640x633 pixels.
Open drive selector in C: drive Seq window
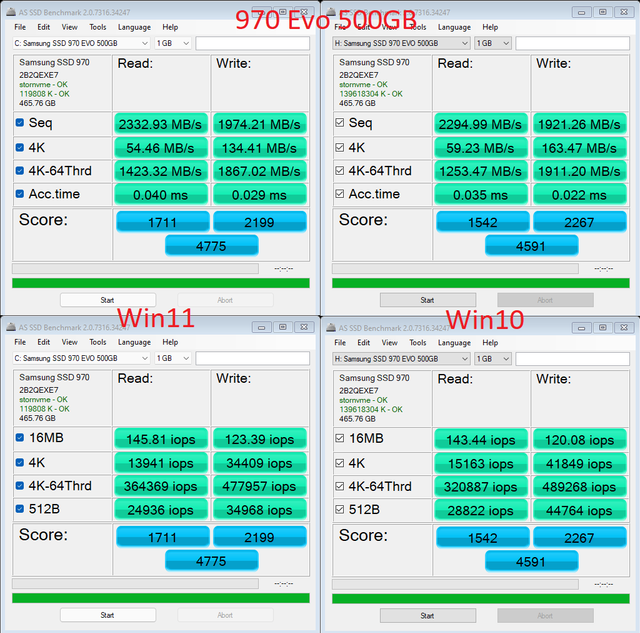point(81,43)
